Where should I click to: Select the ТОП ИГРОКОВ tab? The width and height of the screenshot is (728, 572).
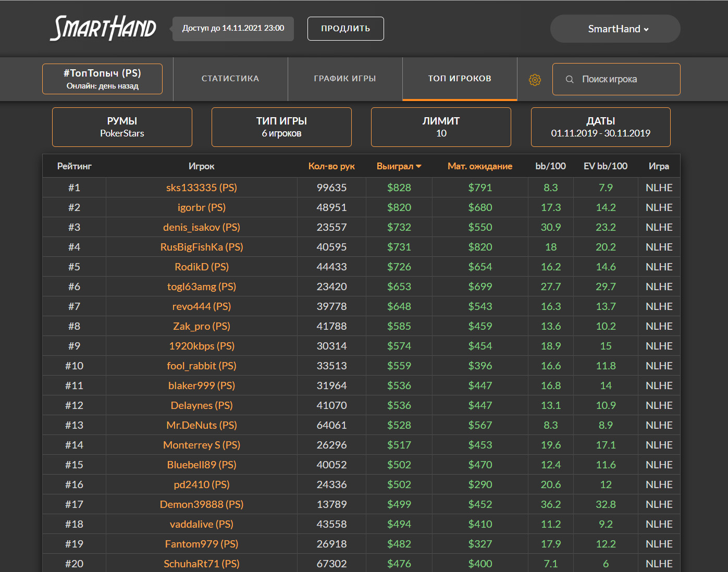(460, 79)
